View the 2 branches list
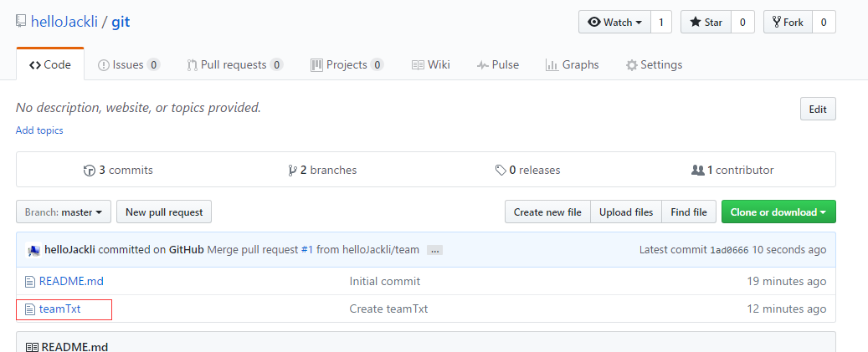 [x=322, y=171]
